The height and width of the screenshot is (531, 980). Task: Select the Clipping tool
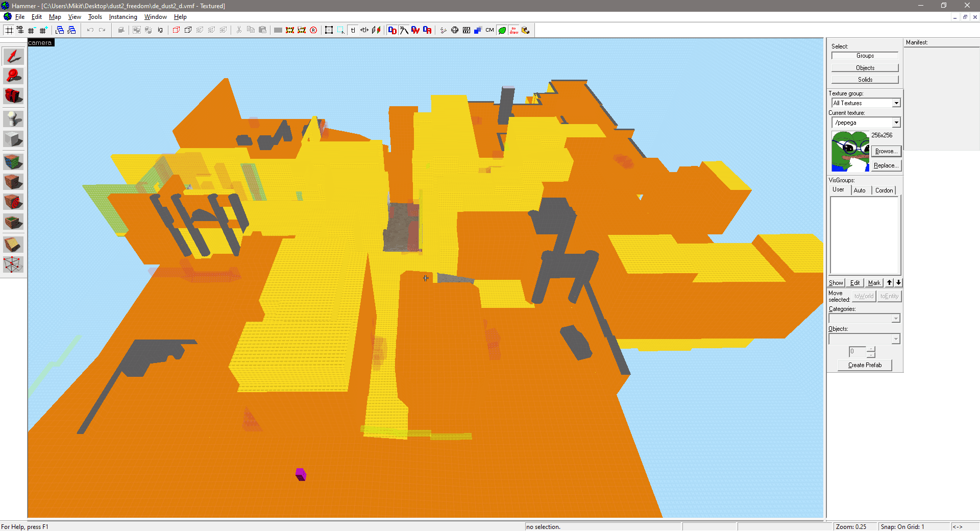13,245
